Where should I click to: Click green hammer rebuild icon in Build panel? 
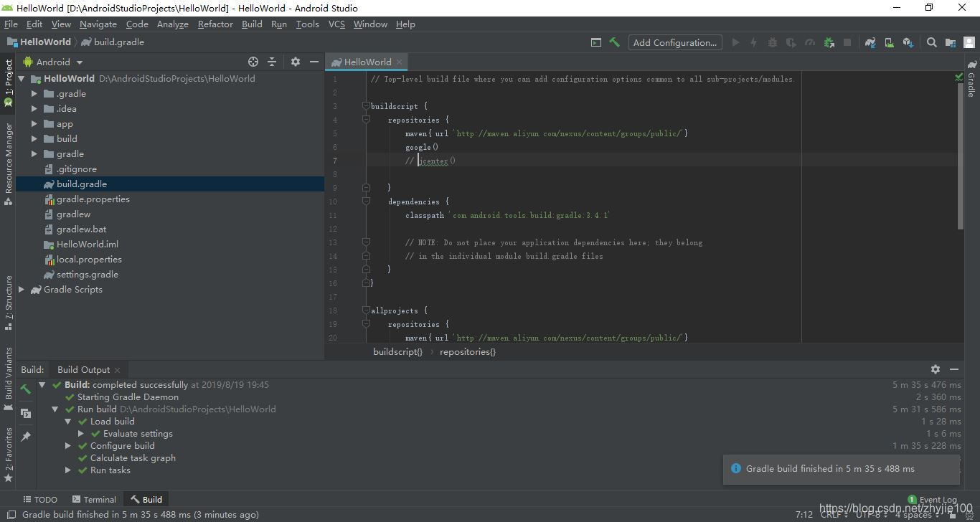pyautogui.click(x=26, y=389)
